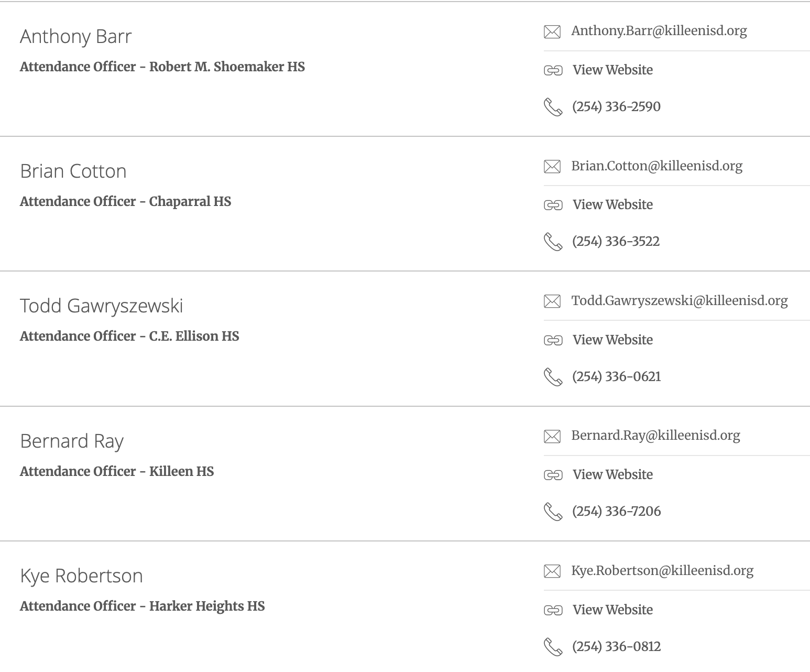Click link icon for Anthony Barr's website
Viewport: 810px width, 672px height.
coord(553,70)
